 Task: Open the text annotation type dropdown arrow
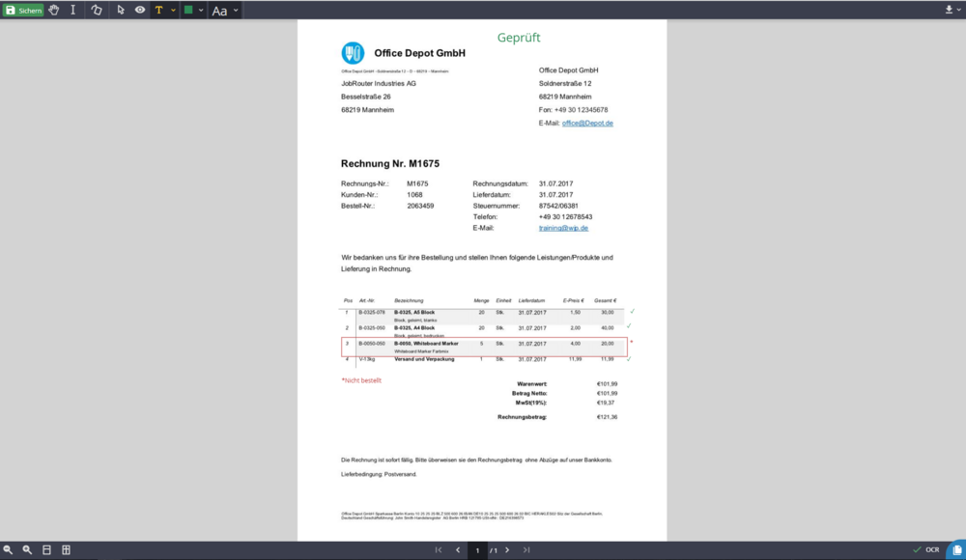point(173,10)
